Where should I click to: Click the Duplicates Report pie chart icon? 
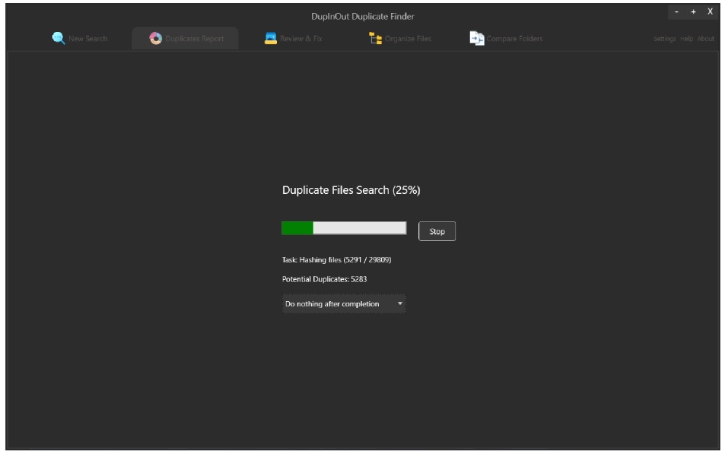pyautogui.click(x=156, y=38)
